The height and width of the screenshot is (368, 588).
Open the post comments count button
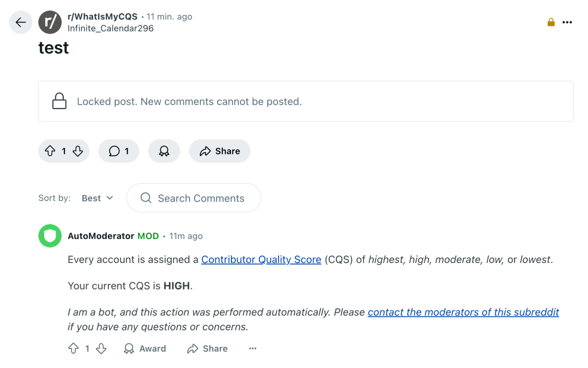click(119, 151)
